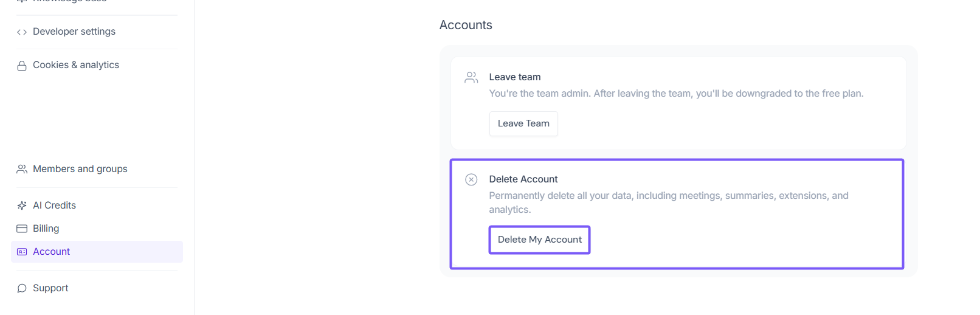The height and width of the screenshot is (315, 980).
Task: Click the people icon beside Leave team
Action: point(471,77)
